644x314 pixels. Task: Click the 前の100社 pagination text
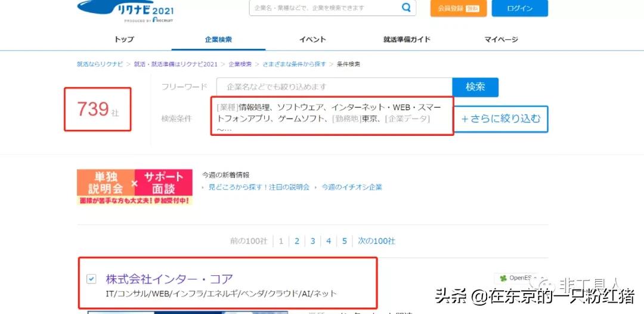(x=249, y=241)
